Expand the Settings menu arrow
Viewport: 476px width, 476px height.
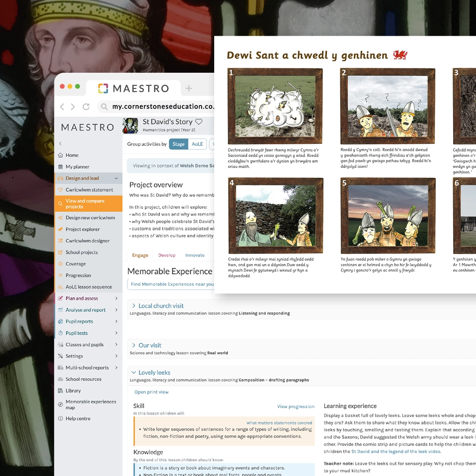pos(116,356)
